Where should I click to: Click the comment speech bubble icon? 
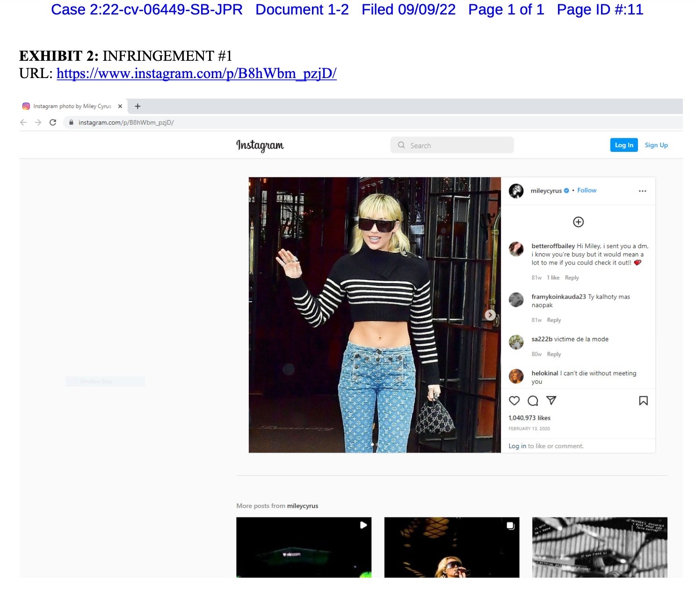coord(533,401)
